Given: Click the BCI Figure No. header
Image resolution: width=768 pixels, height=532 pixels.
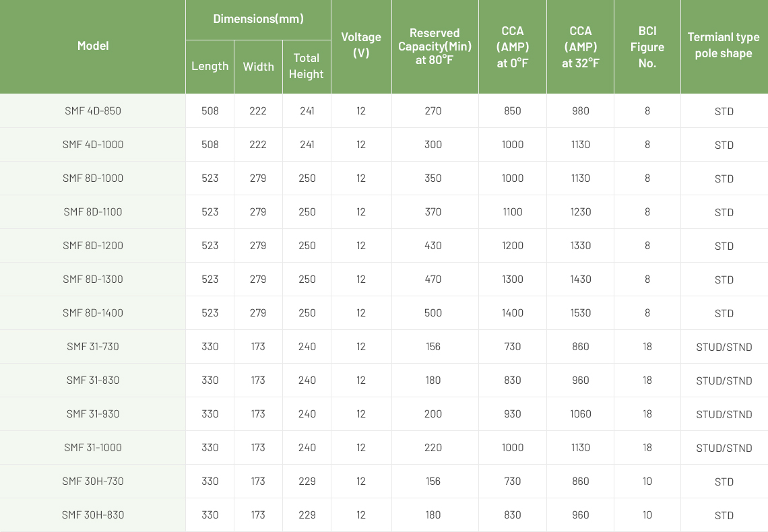Looking at the screenshot, I should tap(647, 46).
